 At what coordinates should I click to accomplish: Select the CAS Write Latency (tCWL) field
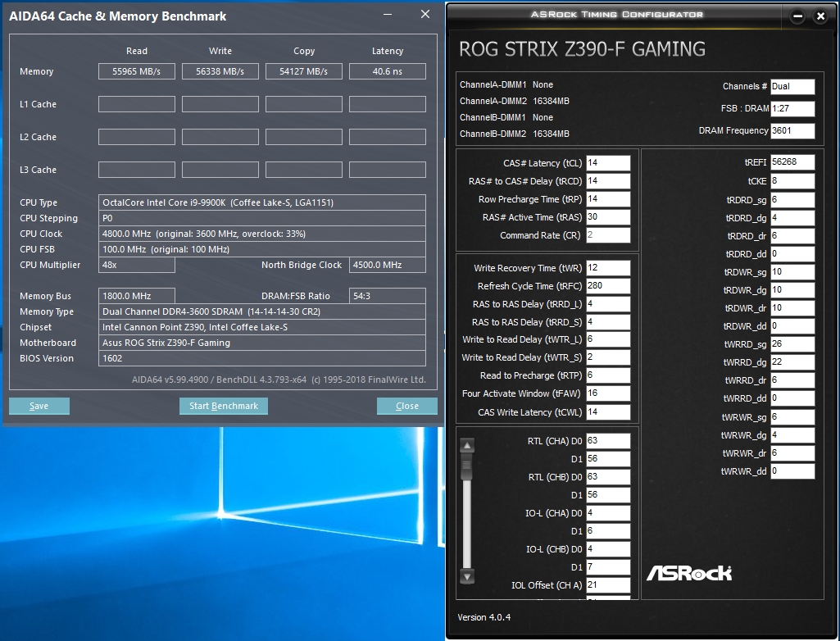pyautogui.click(x=608, y=412)
